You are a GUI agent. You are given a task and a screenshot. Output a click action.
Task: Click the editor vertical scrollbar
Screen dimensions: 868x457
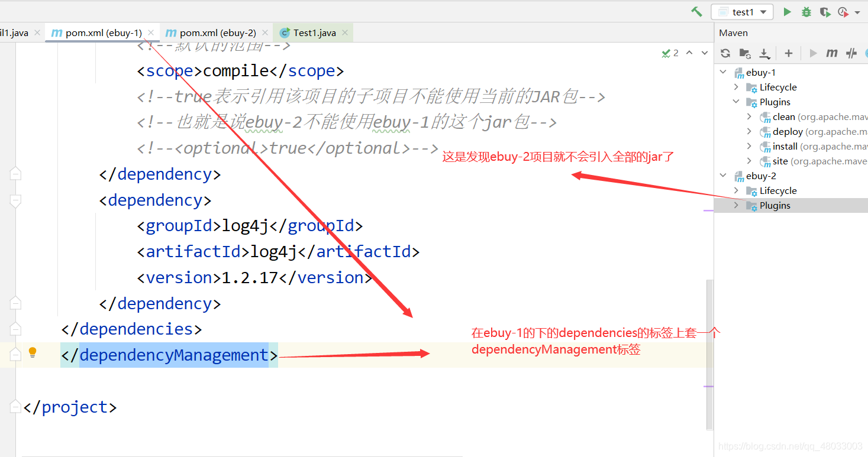coord(709,355)
